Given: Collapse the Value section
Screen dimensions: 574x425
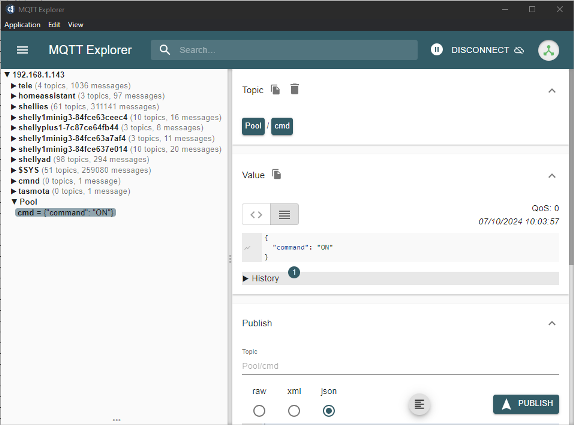Looking at the screenshot, I should click(552, 176).
